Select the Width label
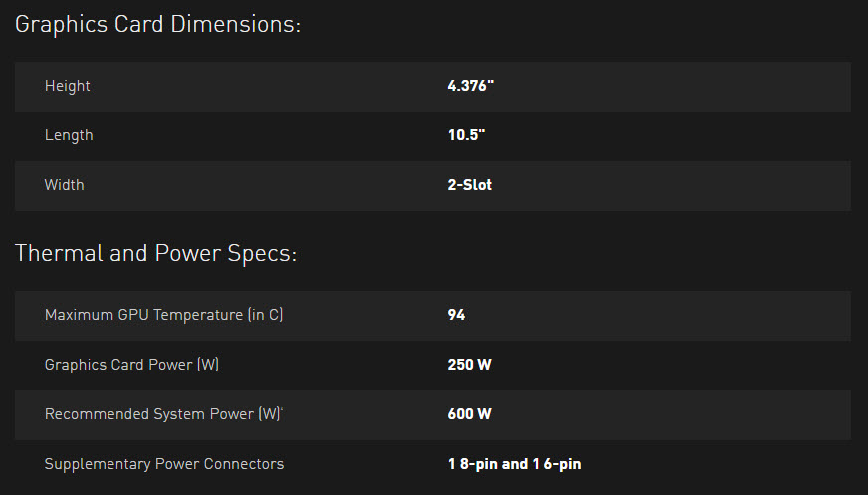This screenshot has height=495, width=868. click(x=65, y=185)
